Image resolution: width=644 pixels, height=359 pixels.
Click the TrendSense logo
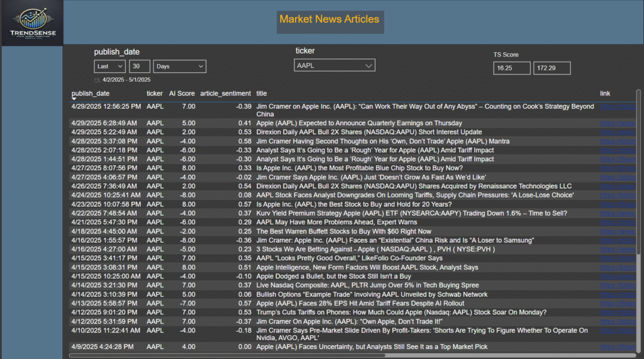point(32,23)
